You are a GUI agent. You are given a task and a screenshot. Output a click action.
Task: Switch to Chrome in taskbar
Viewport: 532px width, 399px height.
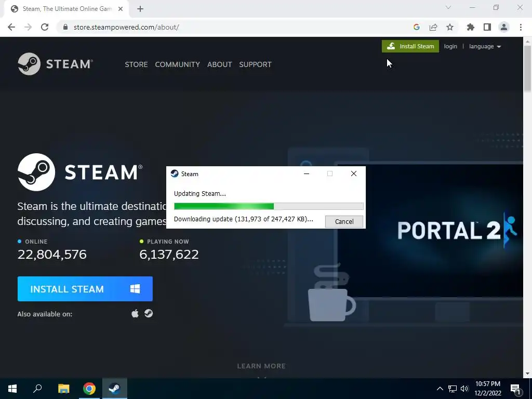coord(89,389)
